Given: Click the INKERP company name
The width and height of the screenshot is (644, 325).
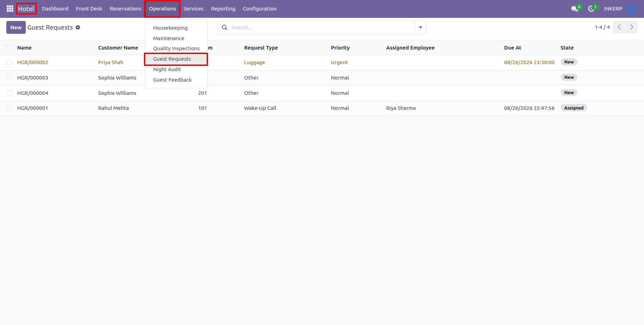Looking at the screenshot, I should [613, 9].
